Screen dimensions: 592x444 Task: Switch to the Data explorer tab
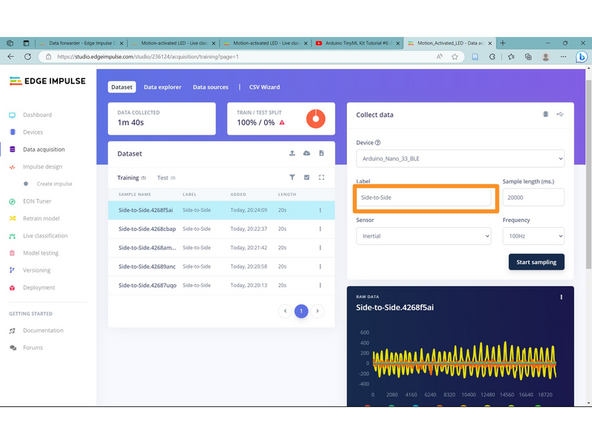162,87
